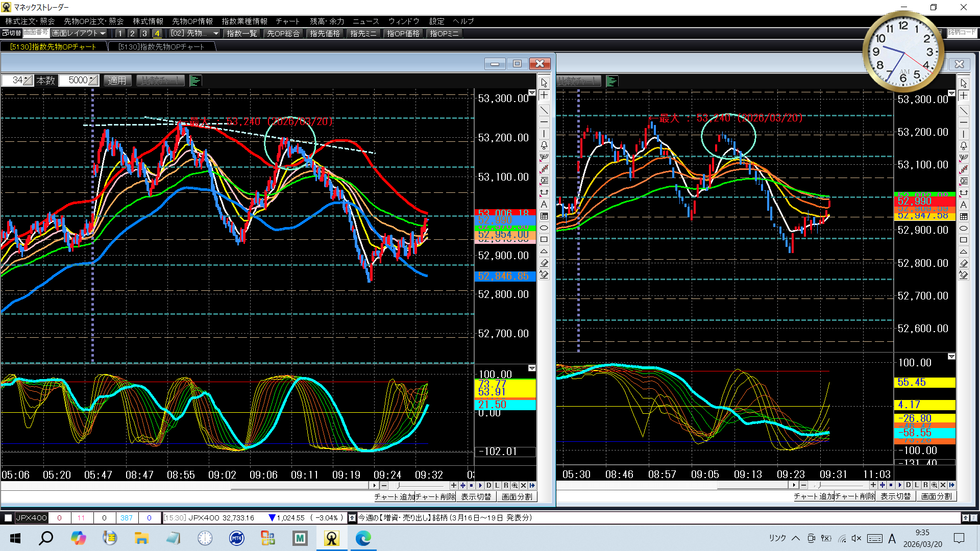
Task: Pick the eraser tool in left chart toolbar
Action: (544, 263)
